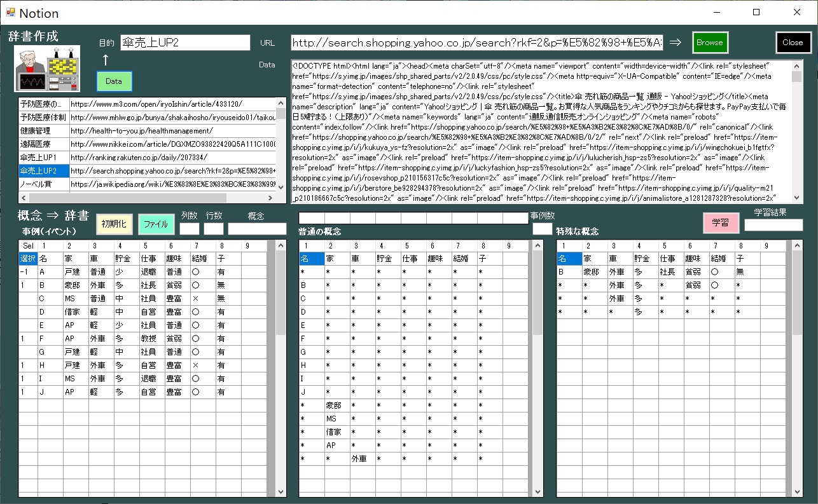Click the 学習結果 result field
Screen dimensions: 818x504
click(773, 225)
